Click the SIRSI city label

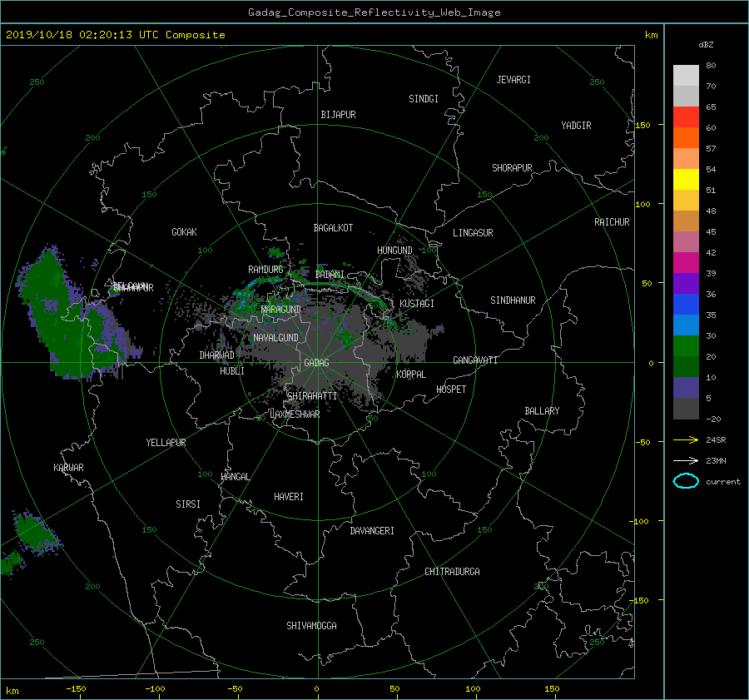click(x=188, y=504)
